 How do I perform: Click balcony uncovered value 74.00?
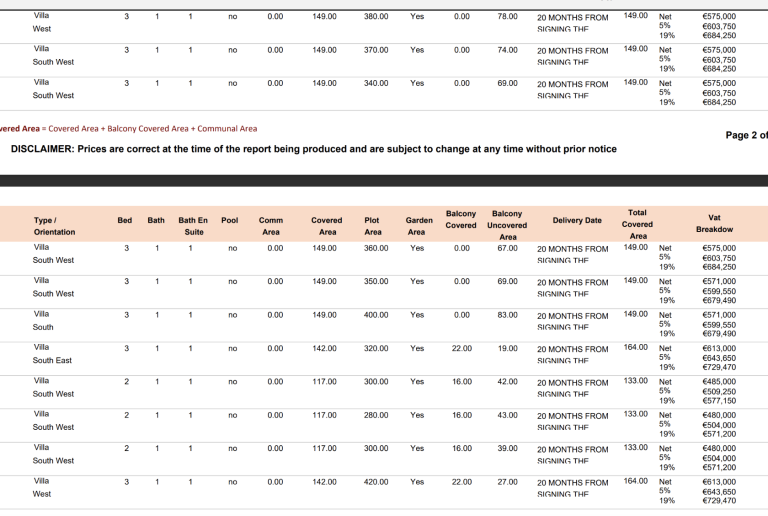point(507,50)
